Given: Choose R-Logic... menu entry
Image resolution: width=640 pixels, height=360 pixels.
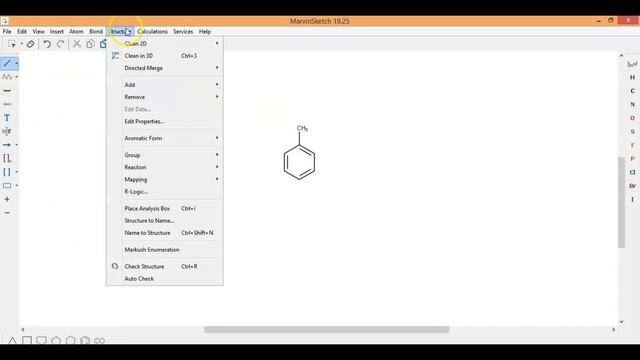Looking at the screenshot, I should tap(164, 191).
